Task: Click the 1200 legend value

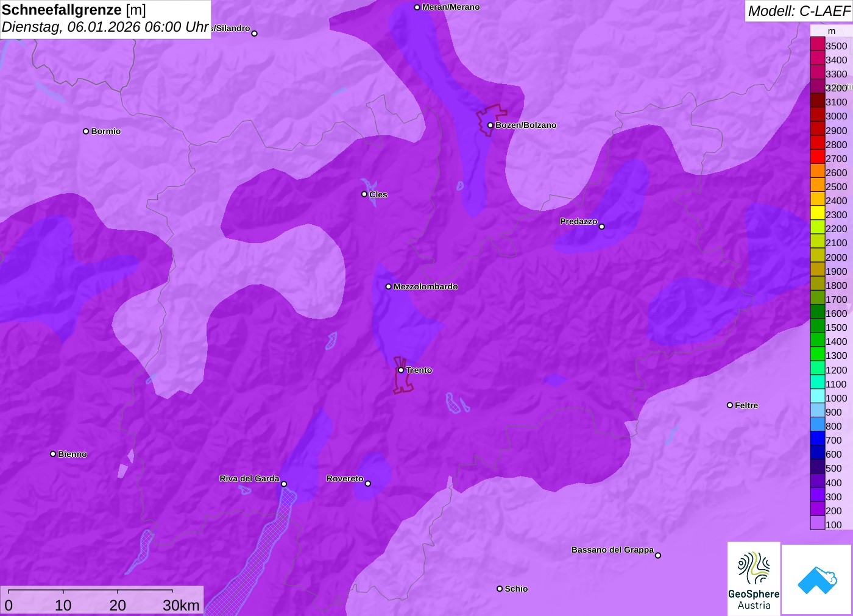Action: pyautogui.click(x=837, y=370)
